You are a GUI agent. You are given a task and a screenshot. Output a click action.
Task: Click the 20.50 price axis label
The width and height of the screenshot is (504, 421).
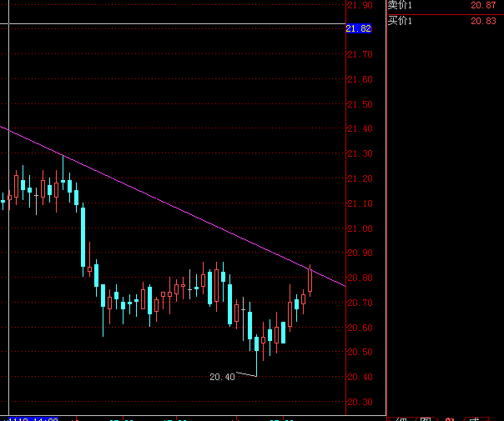[360, 352]
